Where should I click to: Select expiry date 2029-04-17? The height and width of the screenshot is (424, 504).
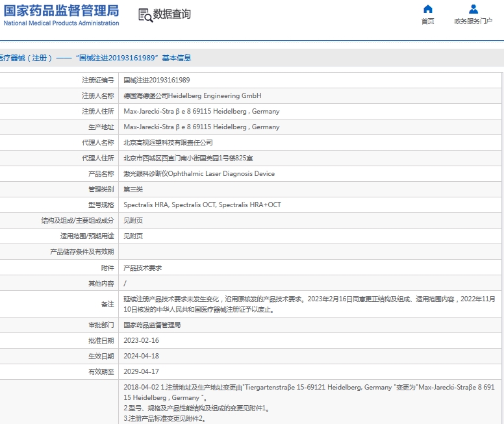pyautogui.click(x=141, y=371)
